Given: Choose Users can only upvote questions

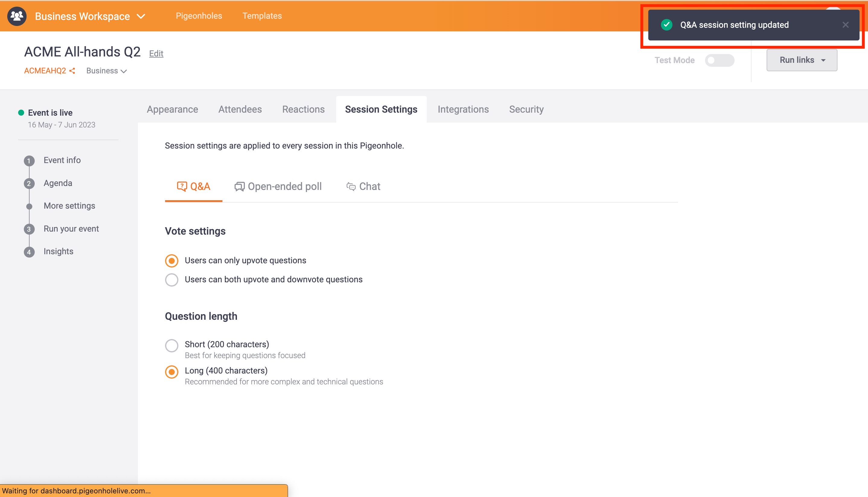Looking at the screenshot, I should pyautogui.click(x=172, y=261).
